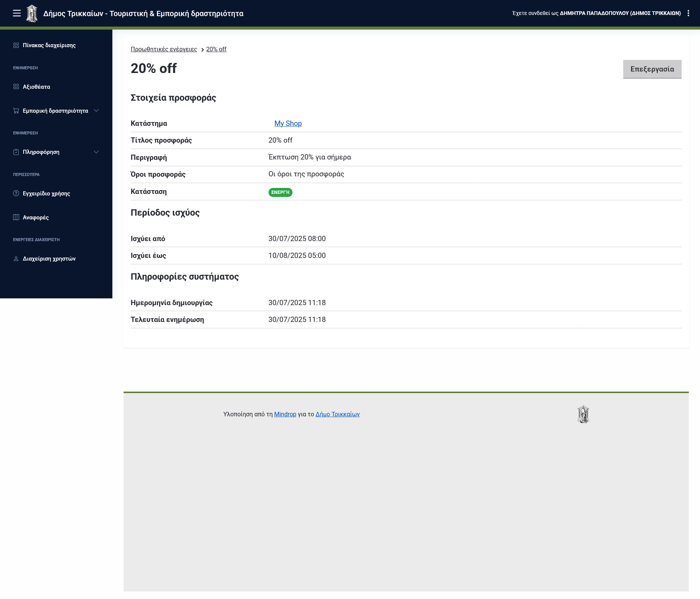
Task: Click the user management person icon
Action: click(x=16, y=259)
